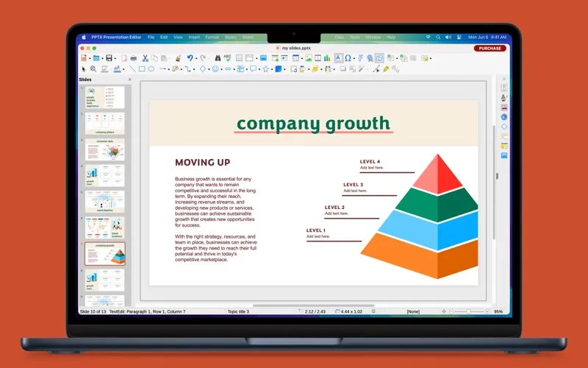Insert Fontwork text icon

360,58
